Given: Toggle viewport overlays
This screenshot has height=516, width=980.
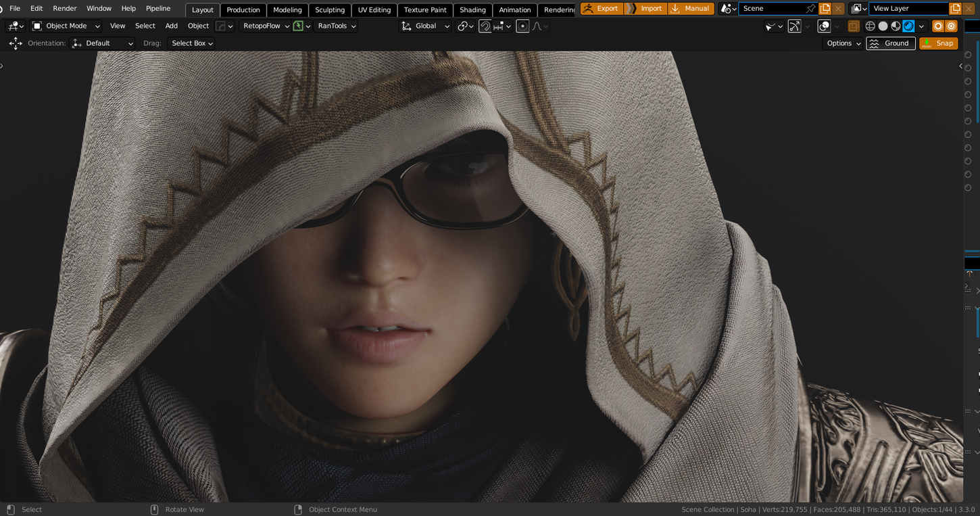Looking at the screenshot, I should [x=824, y=26].
